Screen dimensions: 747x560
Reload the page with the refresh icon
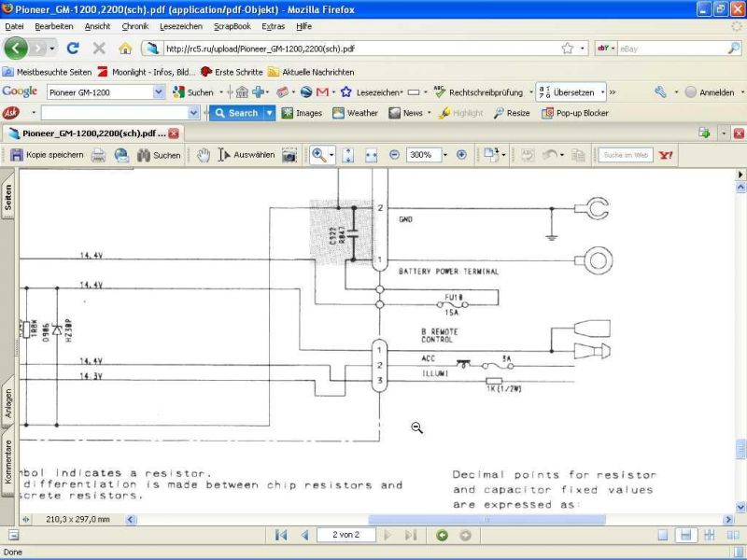point(73,49)
